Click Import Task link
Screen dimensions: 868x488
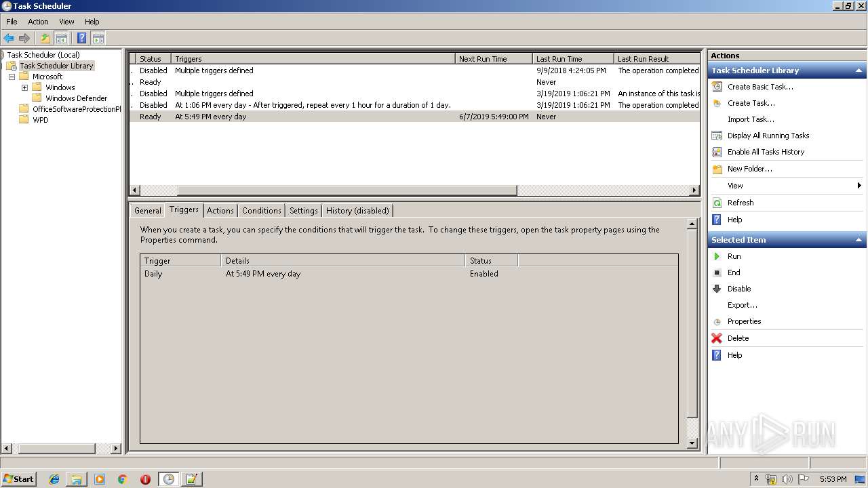751,119
